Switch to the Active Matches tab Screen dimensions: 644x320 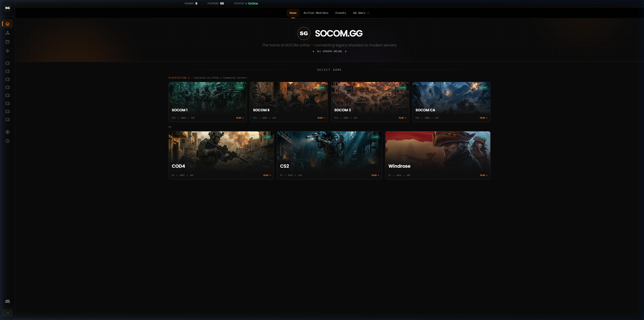pyautogui.click(x=316, y=13)
